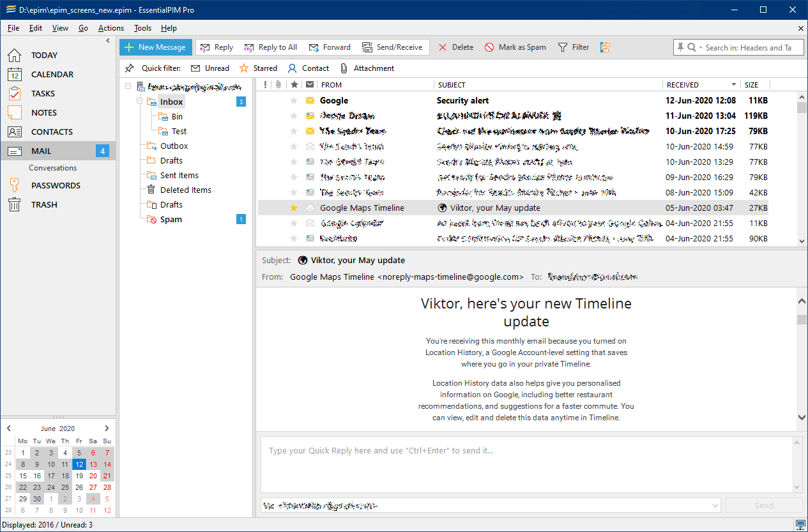808x532 pixels.
Task: Mark message as Spam from toolbar
Action: point(515,47)
